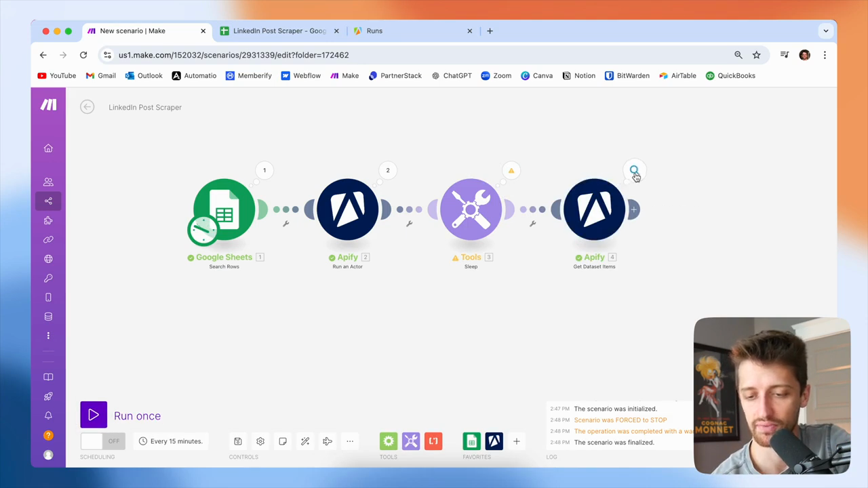868x488 pixels.
Task: Open the Connections link icon in sidebar
Action: click(48, 239)
